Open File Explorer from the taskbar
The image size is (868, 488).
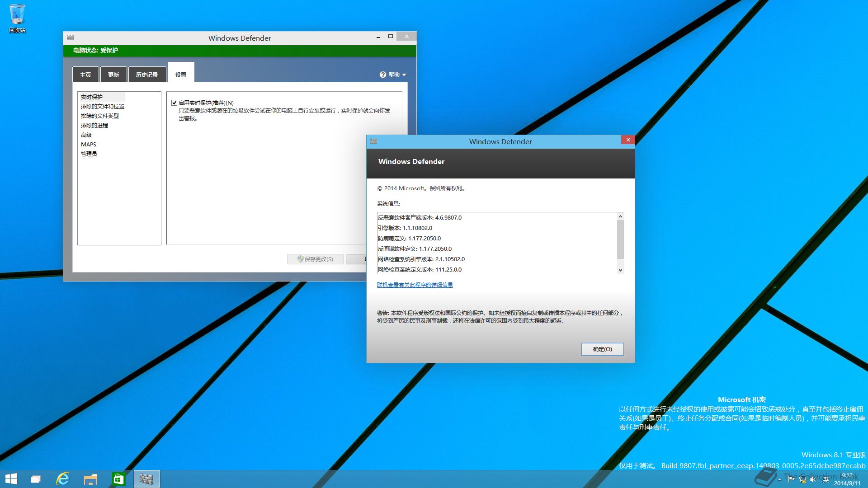[91, 479]
